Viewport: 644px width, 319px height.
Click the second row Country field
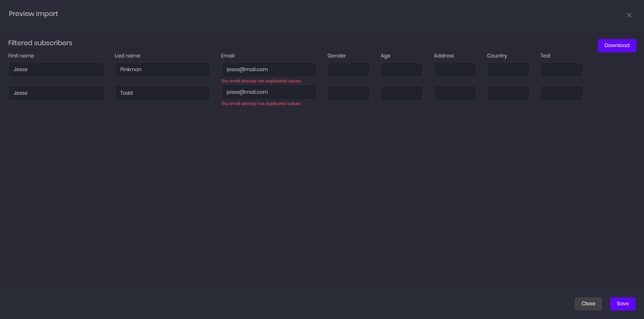508,93
